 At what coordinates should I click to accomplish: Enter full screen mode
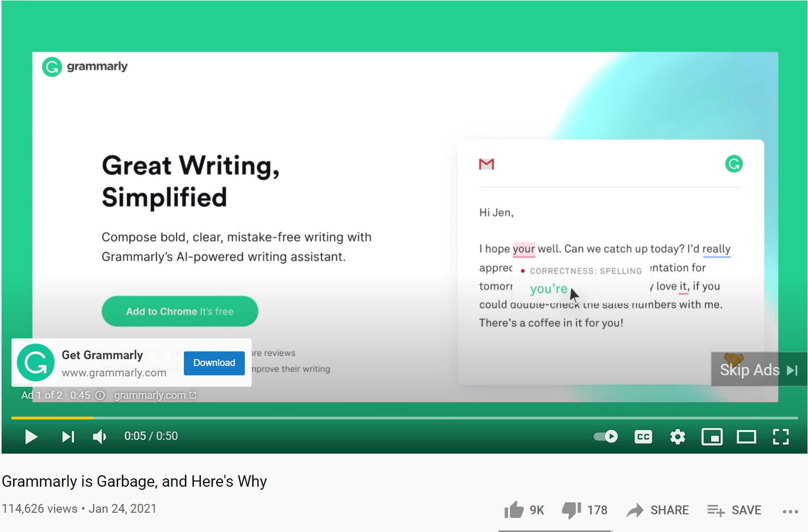[781, 437]
